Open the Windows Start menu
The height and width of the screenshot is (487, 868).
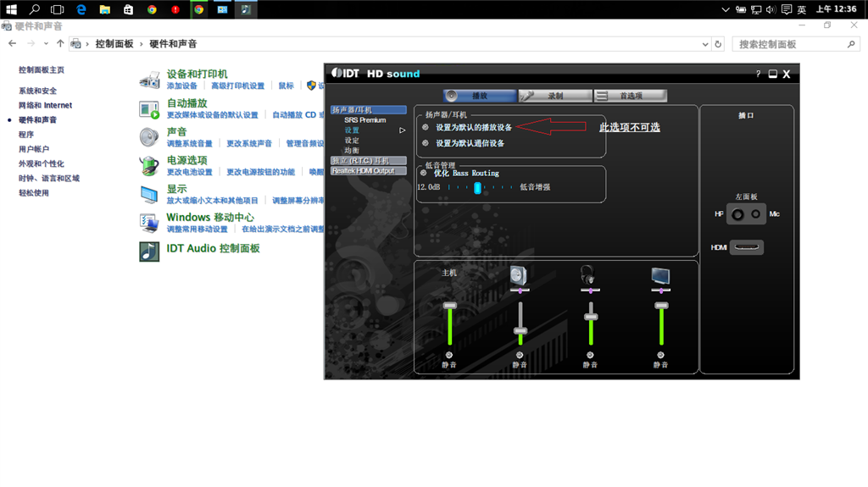(11, 9)
